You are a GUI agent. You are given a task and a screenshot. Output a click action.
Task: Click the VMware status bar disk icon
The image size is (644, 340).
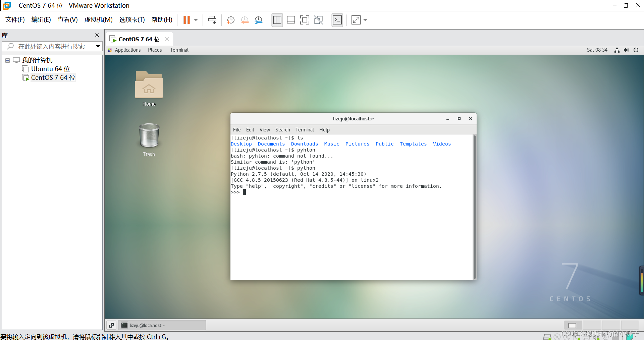547,337
